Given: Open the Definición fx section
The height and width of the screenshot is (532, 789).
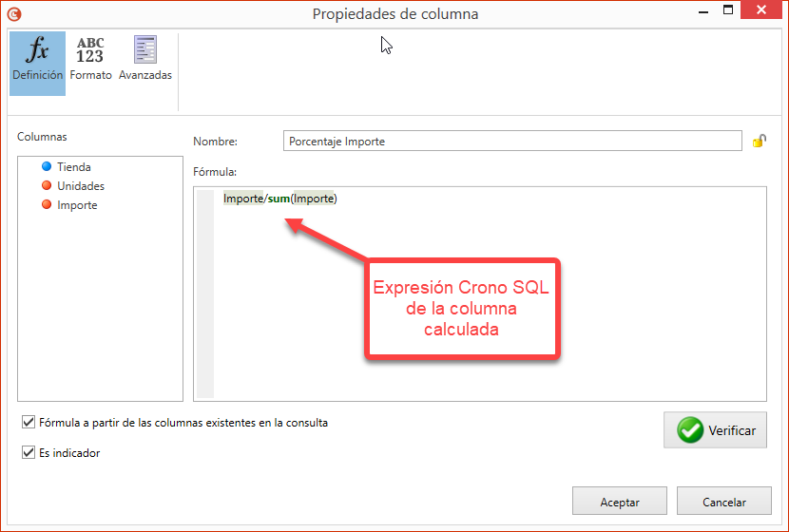Looking at the screenshot, I should (38, 59).
